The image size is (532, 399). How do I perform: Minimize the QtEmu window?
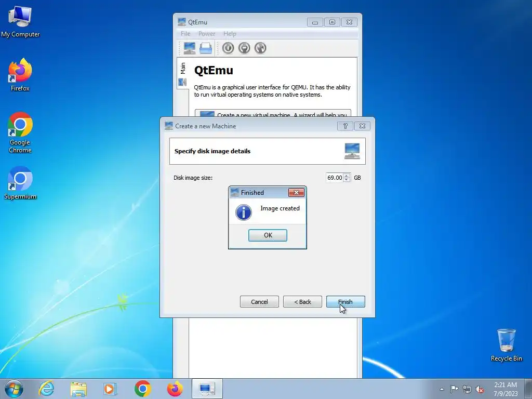pos(315,22)
